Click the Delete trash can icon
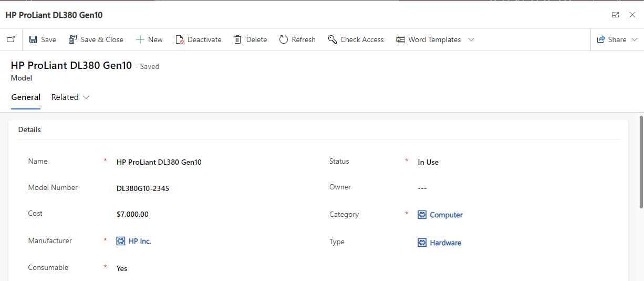 (x=238, y=39)
